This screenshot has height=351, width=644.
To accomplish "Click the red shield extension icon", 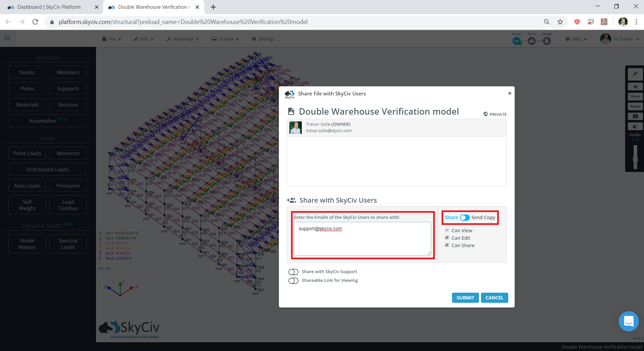I will point(577,22).
